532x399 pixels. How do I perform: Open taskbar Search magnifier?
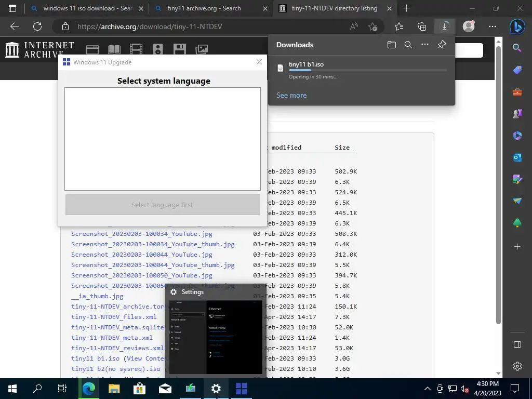pyautogui.click(x=37, y=389)
